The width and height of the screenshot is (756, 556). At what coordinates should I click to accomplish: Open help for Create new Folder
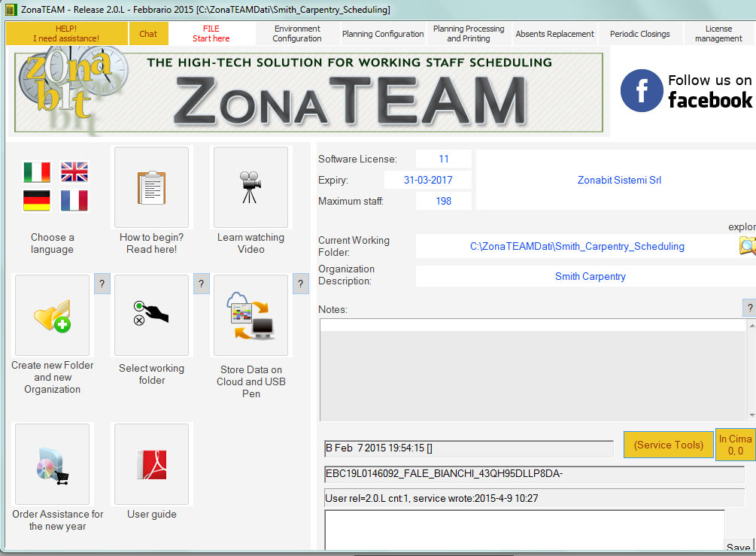[x=102, y=284]
